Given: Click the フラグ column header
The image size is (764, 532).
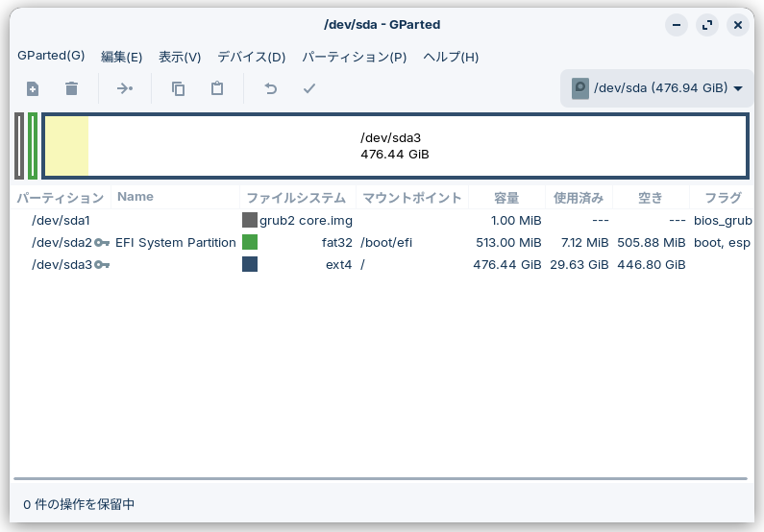Looking at the screenshot, I should [723, 197].
